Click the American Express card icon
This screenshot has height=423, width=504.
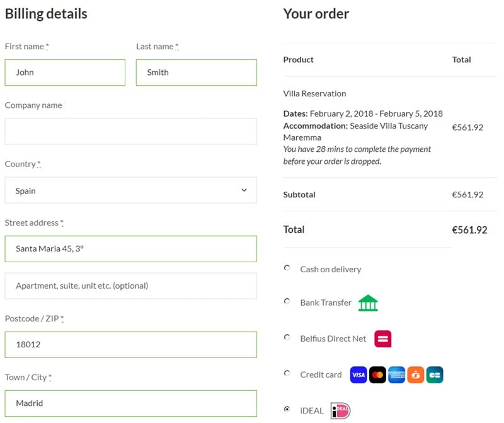pos(396,374)
